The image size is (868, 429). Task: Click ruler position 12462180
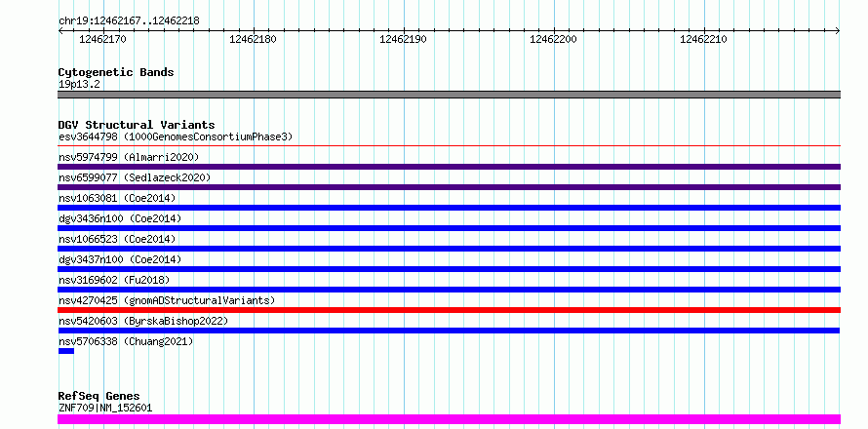click(253, 39)
